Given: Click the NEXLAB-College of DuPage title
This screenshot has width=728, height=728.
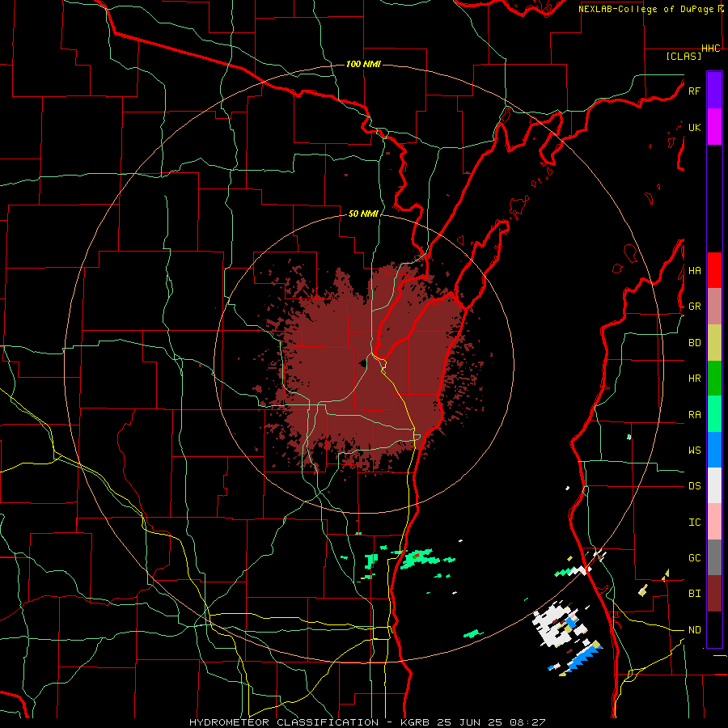Looking at the screenshot, I should tap(645, 9).
